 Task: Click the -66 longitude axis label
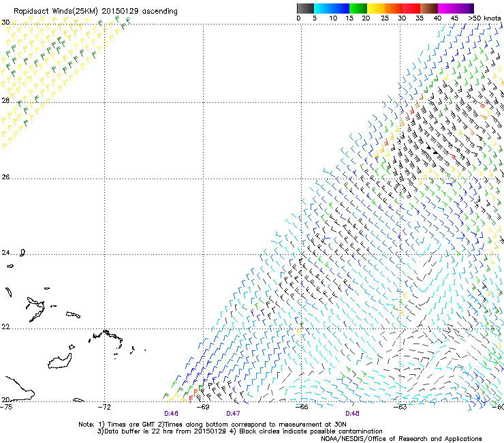click(x=302, y=407)
